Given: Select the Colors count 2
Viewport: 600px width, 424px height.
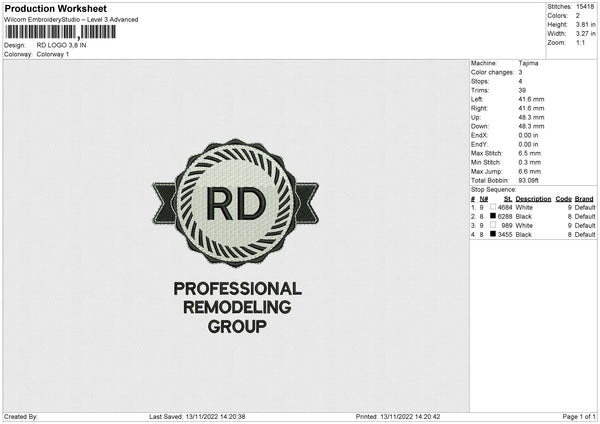Looking at the screenshot, I should point(578,16).
